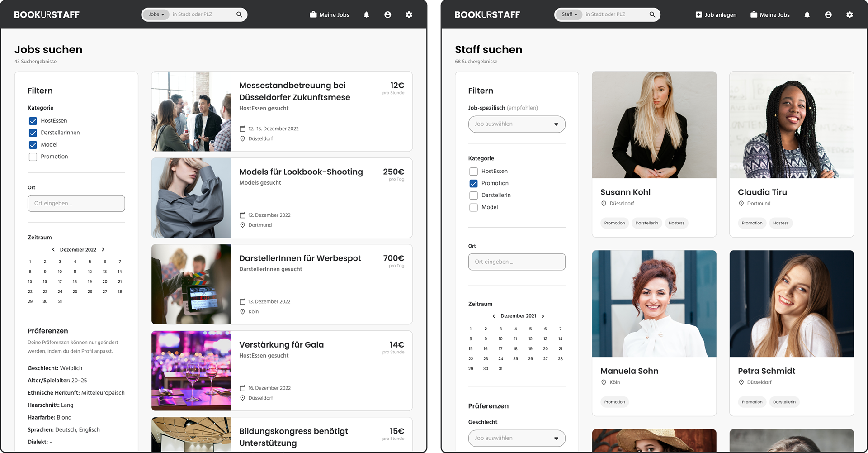Open Manuela Sohn profile photo
The image size is (868, 453).
point(654,304)
